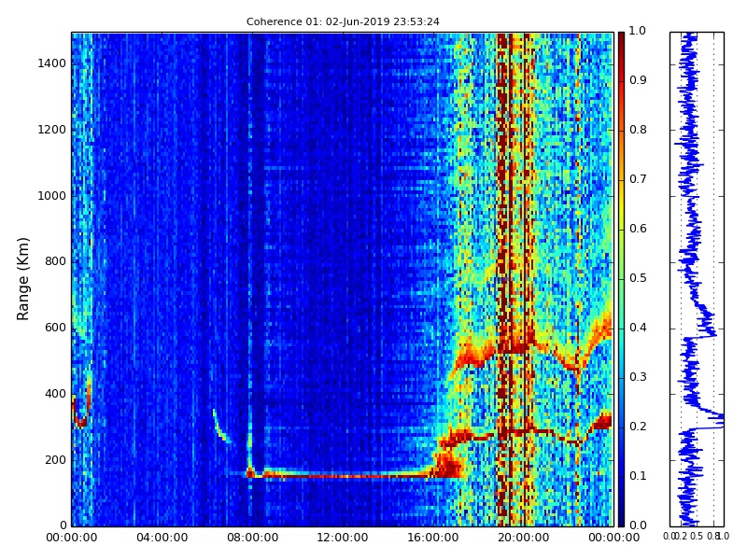The width and height of the screenshot is (747, 560).
Task: Click the colorbar 0.1 value label
Action: pos(638,476)
